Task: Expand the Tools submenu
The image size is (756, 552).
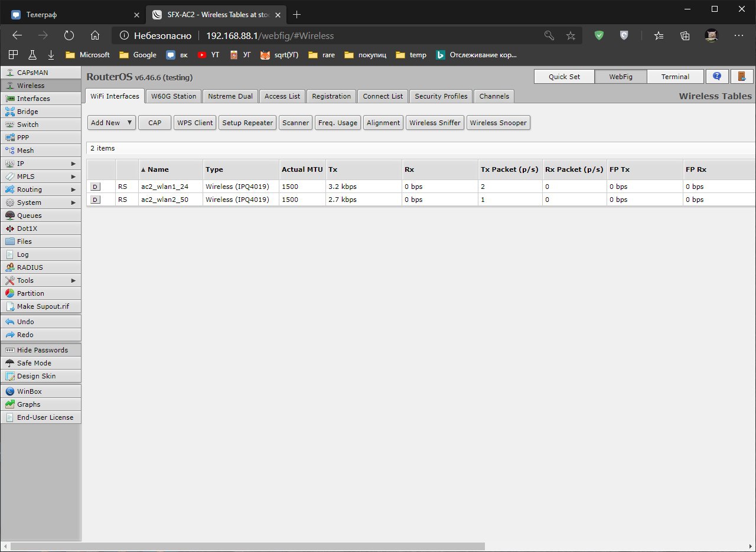Action: pos(41,280)
